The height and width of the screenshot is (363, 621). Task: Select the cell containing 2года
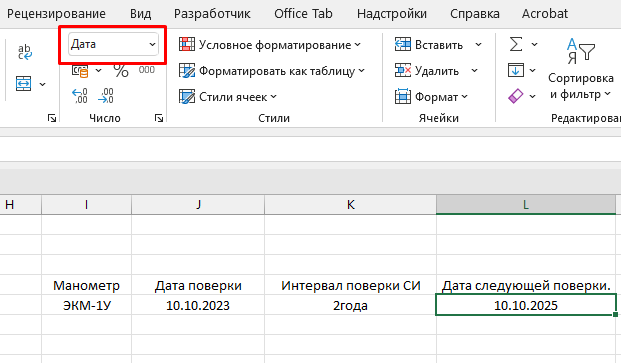coord(351,305)
